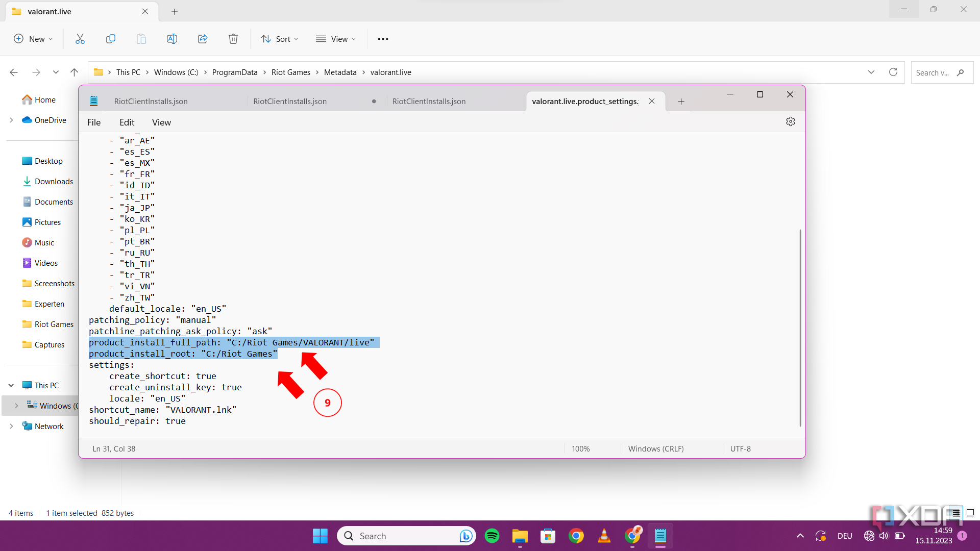Click ProgramData in the address path

pos(235,72)
